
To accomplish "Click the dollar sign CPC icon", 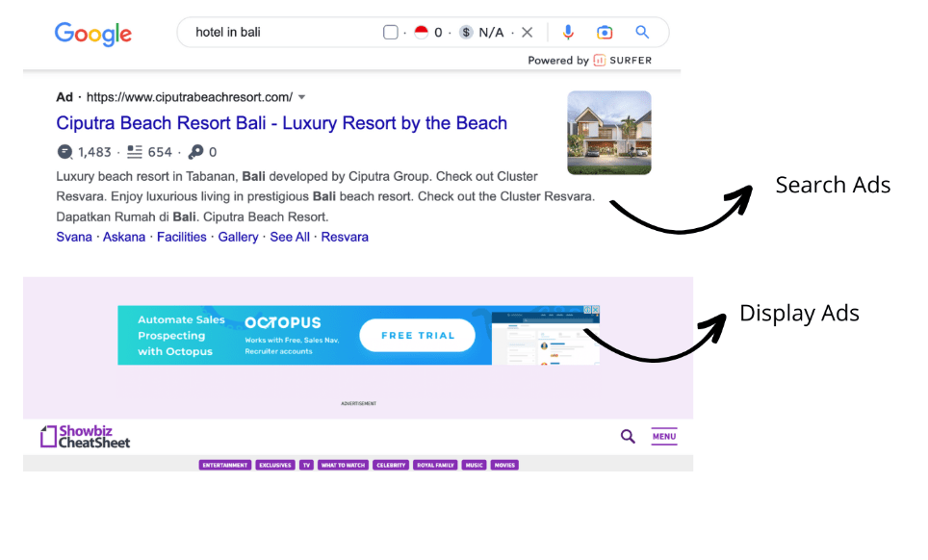I will [x=466, y=32].
